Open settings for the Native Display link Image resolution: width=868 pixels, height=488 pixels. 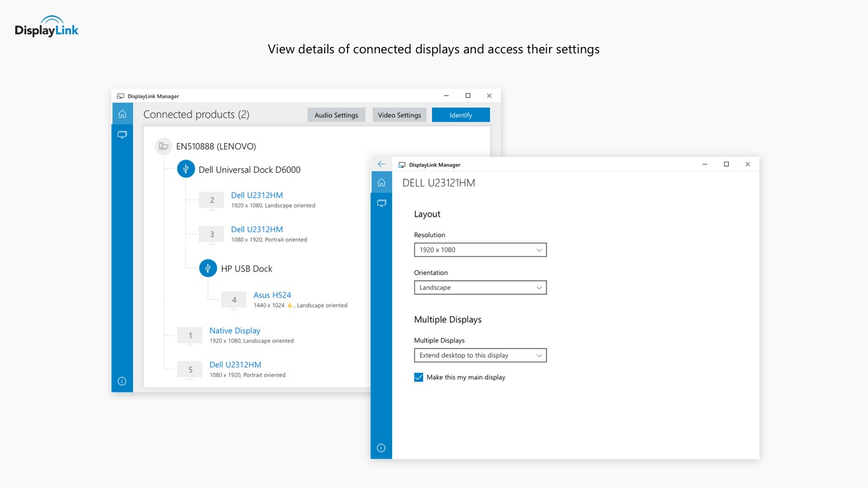click(234, 330)
